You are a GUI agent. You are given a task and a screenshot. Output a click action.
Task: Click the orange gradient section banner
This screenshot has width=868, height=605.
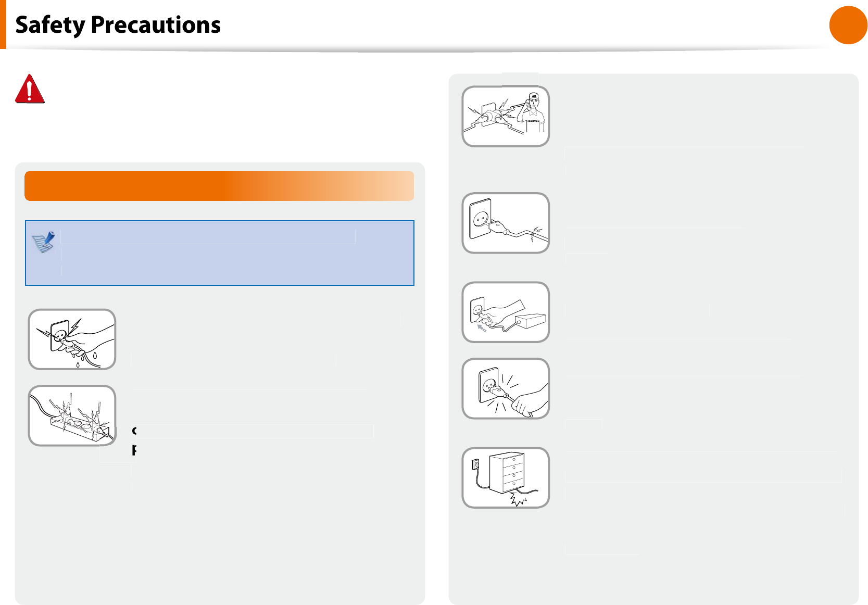pos(219,186)
